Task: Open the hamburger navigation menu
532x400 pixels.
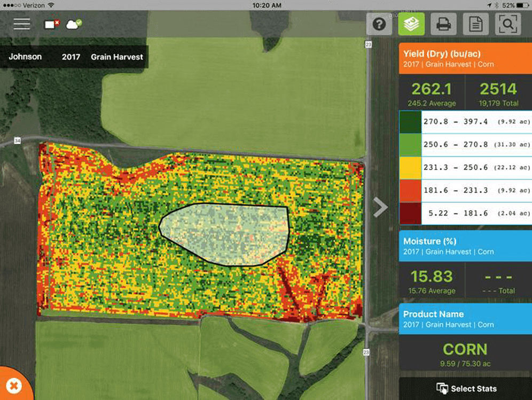Action: click(x=21, y=24)
